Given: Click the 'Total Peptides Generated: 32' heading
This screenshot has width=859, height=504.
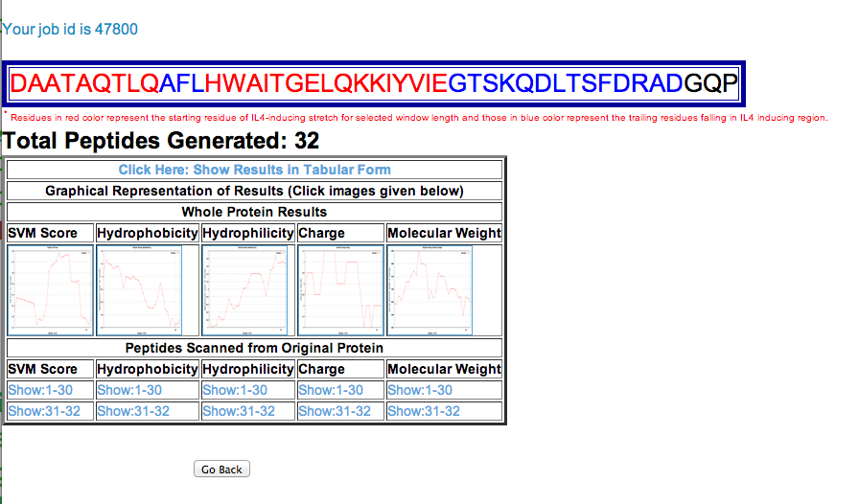Looking at the screenshot, I should [161, 141].
